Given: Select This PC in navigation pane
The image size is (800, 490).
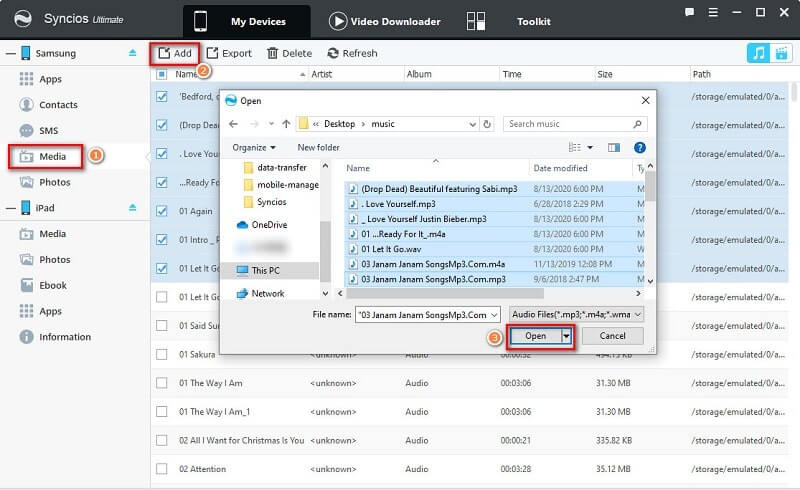Looking at the screenshot, I should coord(265,271).
